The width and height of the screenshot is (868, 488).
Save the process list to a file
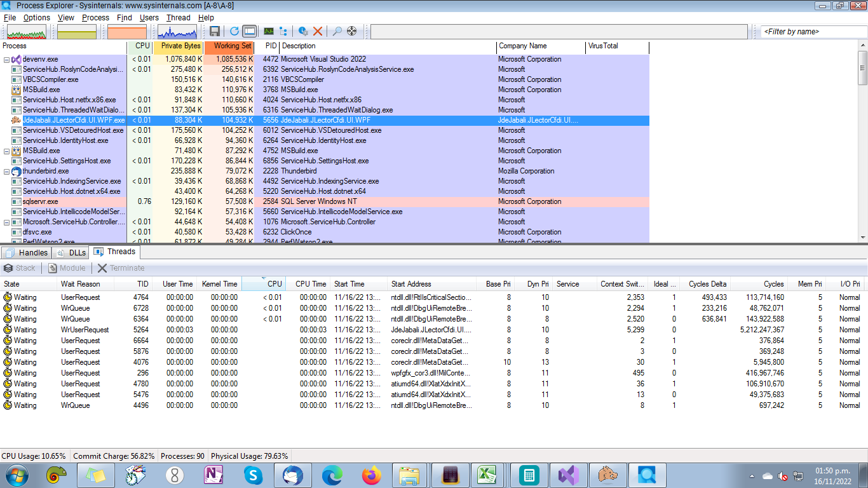click(x=215, y=30)
